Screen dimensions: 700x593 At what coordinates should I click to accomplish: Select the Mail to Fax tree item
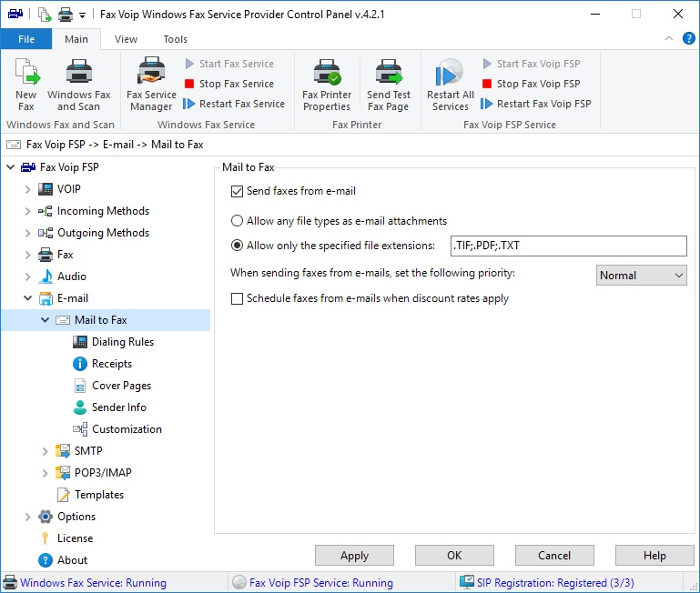coord(101,320)
